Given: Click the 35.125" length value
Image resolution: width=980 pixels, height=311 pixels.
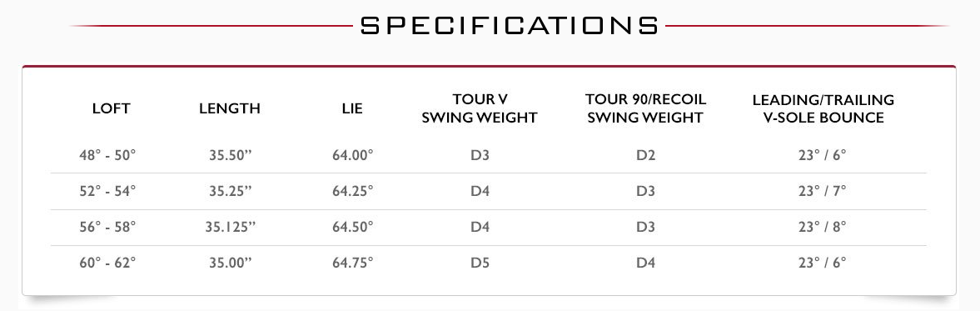Looking at the screenshot, I should (230, 228).
